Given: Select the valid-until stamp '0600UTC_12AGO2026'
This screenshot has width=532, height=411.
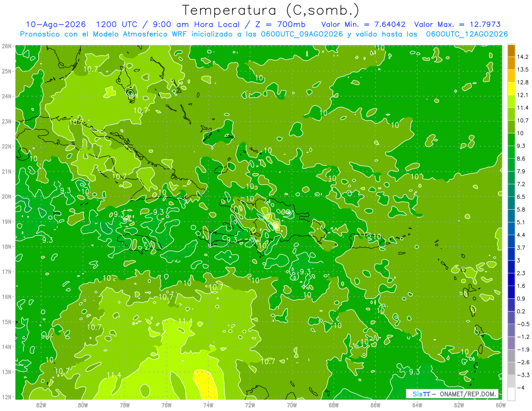Looking at the screenshot, I should (x=467, y=34).
